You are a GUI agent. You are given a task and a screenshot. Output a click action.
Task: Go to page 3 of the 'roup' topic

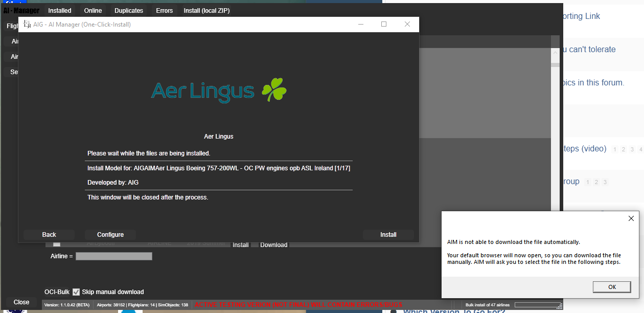(605, 182)
